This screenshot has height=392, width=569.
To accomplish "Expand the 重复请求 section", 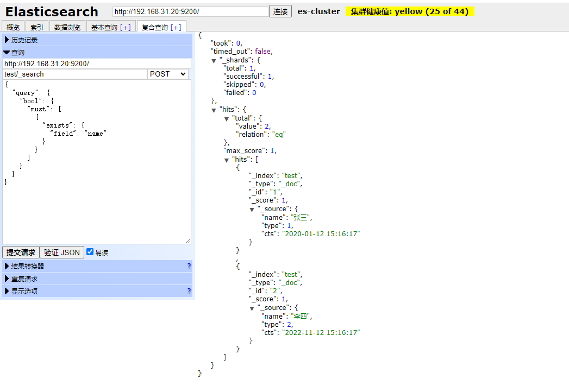I will point(97,279).
